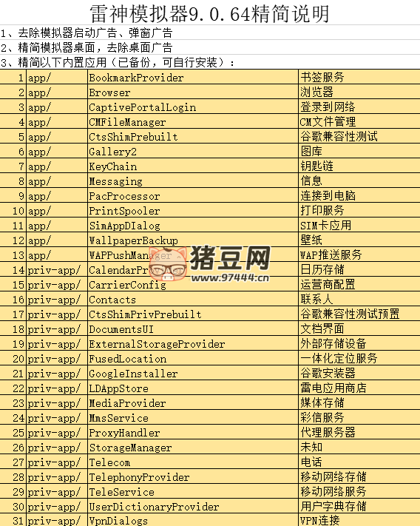420x526 pixels.
Task: Click the 用户字典存储 description cell
Action: point(359,506)
